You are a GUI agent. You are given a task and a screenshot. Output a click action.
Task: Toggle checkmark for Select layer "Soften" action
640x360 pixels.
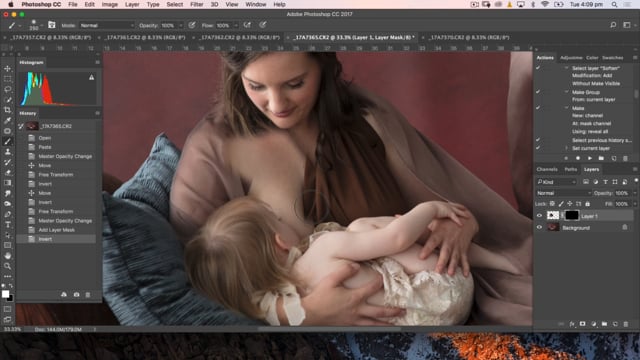click(538, 68)
